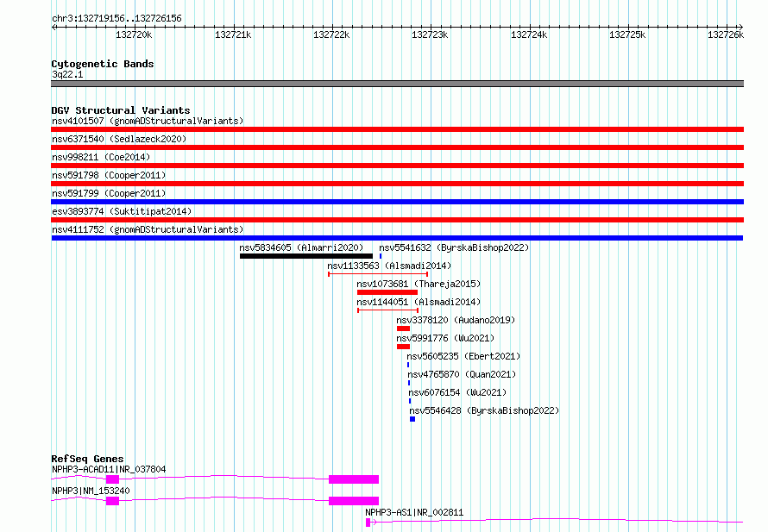Click the small NPHP3 NM_153240 exon near 132720k
The image size is (768, 532).
(x=113, y=501)
